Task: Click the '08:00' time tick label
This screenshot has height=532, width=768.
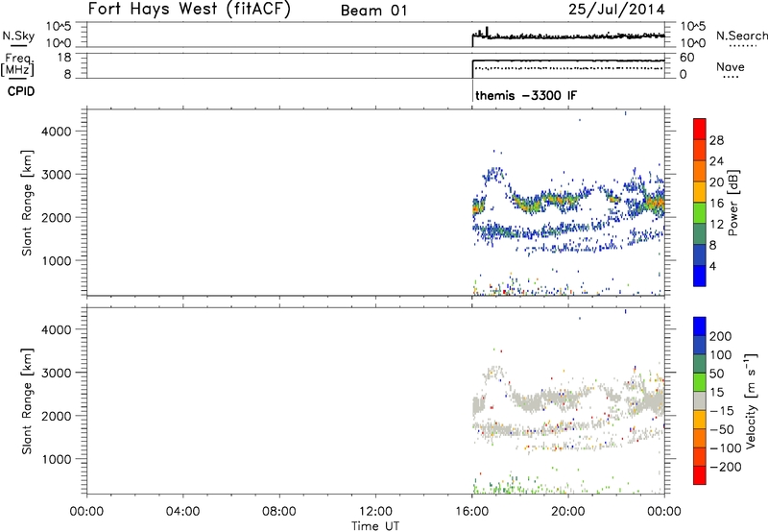Action: 279,512
